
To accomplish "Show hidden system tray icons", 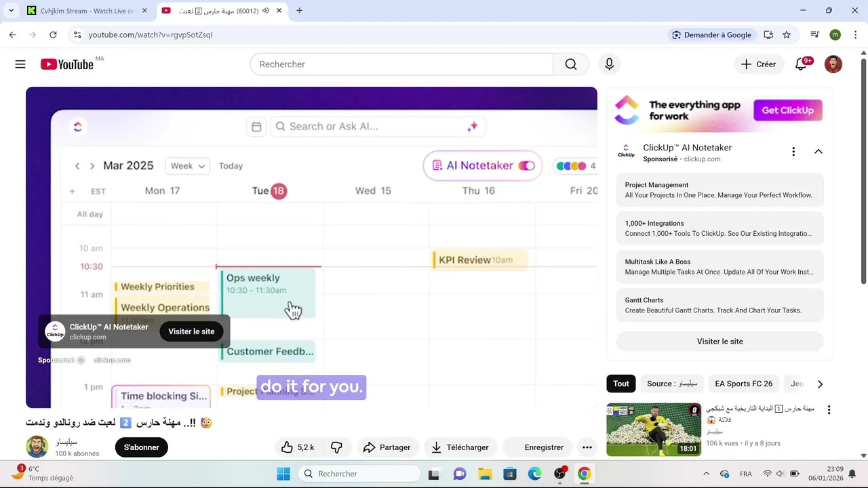I will (706, 474).
